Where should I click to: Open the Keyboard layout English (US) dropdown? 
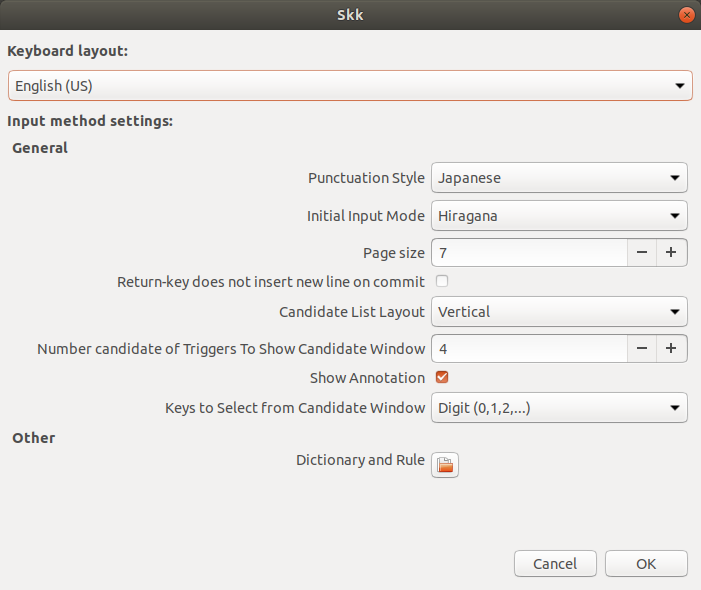coord(350,85)
